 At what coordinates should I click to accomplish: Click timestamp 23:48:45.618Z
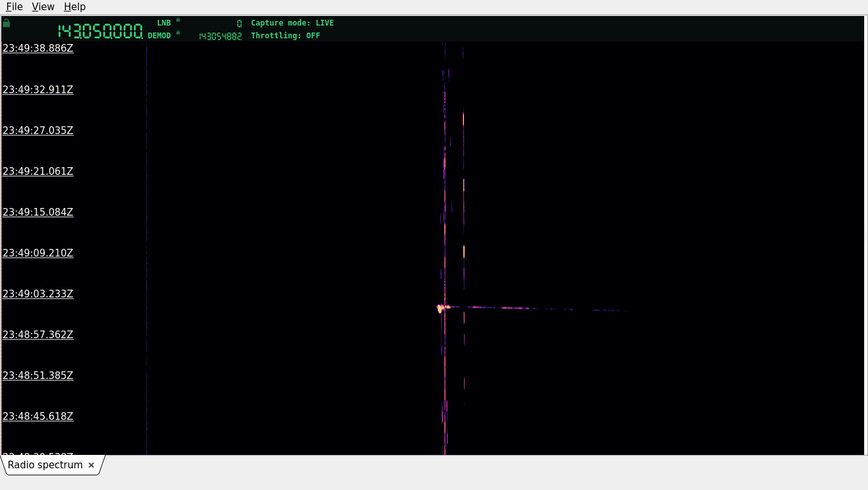click(x=38, y=417)
